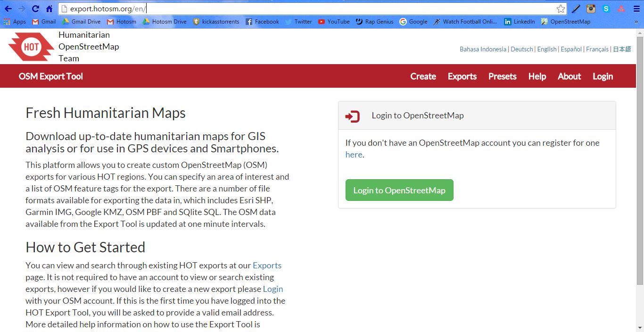Screen dimensions: 644x332
Task: Follow the Exports link in the paragraph
Action: [267, 266]
